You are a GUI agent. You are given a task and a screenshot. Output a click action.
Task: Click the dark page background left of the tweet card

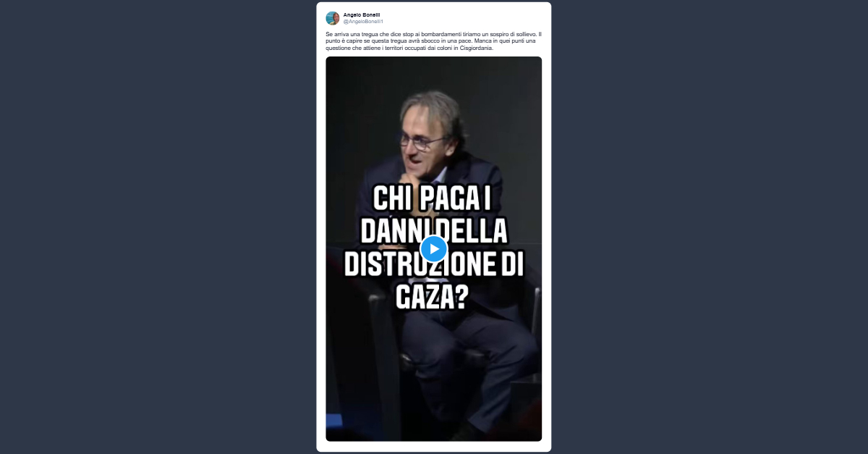click(x=158, y=227)
